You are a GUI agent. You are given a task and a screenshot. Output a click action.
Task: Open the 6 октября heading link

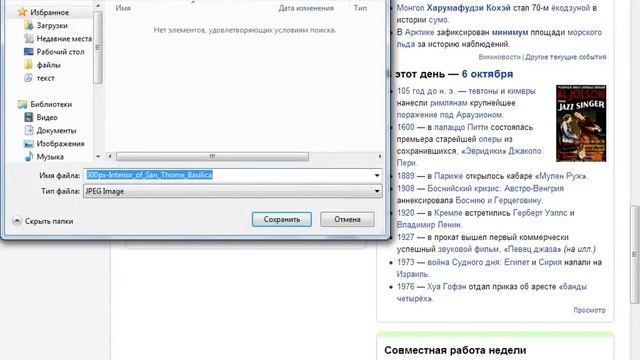(487, 74)
